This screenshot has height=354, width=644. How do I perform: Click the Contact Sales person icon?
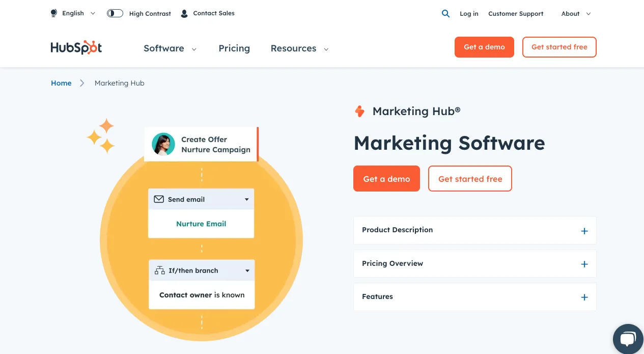click(184, 14)
